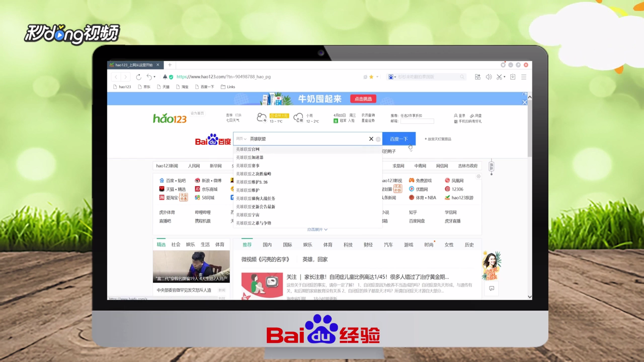Open the 吉林市政府 link

pyautogui.click(x=468, y=166)
